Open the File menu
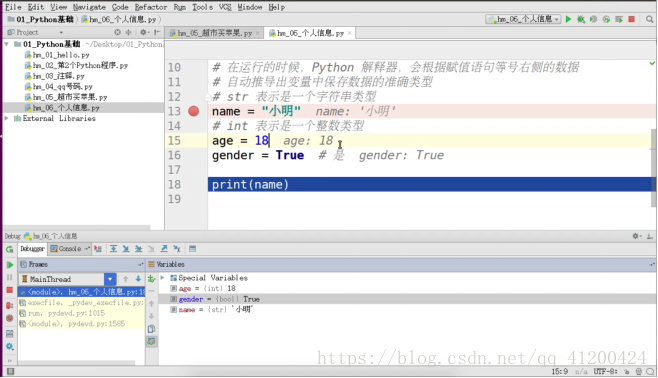This screenshot has width=658, height=378. pos(13,7)
